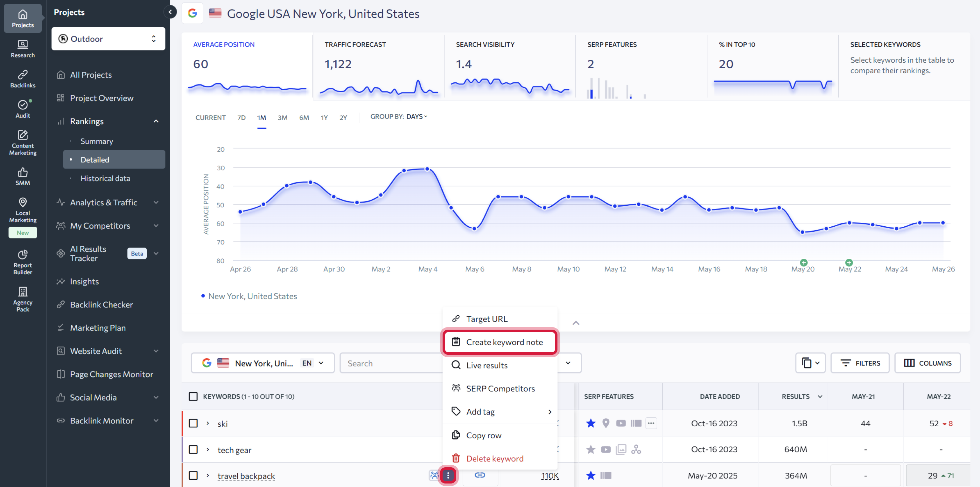980x487 pixels.
Task: Sort by RESULTS column arrow
Action: click(x=820, y=396)
